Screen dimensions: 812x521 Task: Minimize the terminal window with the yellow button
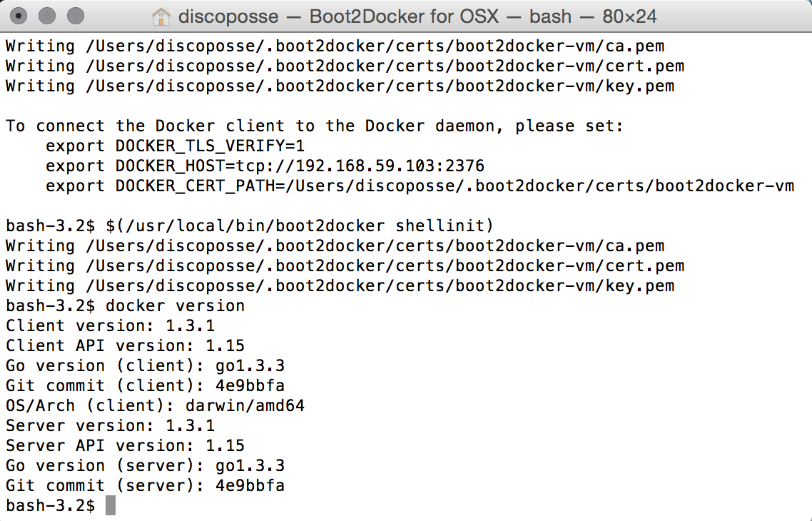point(47,15)
